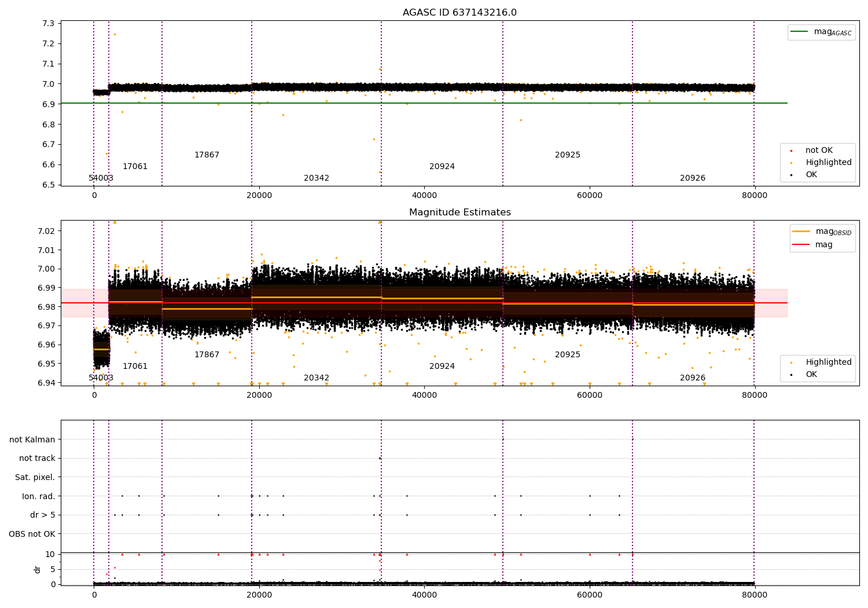868x608 pixels.
Task: Click x-axis tick 20000 under the top plot
Action: click(x=259, y=196)
